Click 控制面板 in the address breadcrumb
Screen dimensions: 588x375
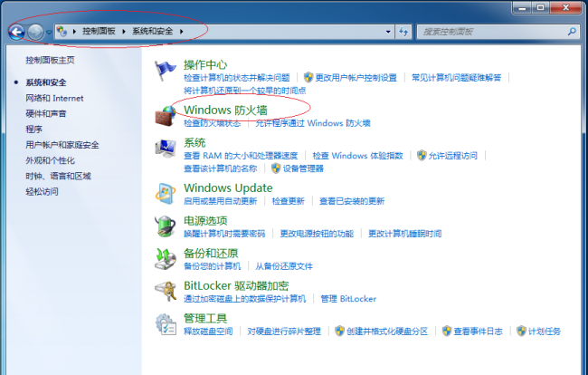click(x=99, y=31)
